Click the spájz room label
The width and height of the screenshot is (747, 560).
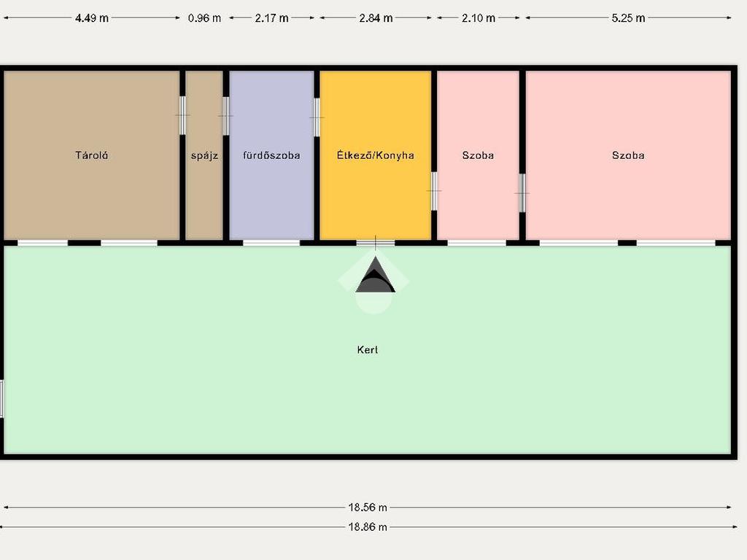pyautogui.click(x=204, y=155)
